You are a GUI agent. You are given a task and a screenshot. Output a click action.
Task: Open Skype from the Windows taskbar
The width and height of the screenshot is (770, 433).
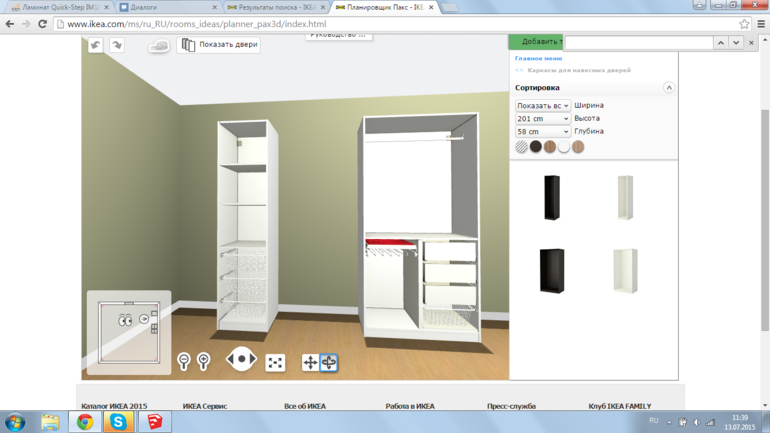click(x=118, y=422)
